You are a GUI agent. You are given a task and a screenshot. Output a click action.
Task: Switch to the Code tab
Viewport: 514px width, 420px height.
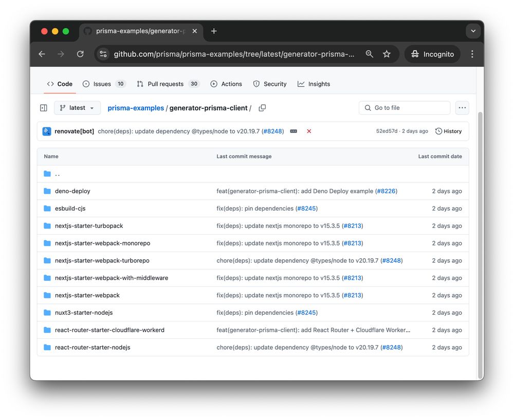pyautogui.click(x=60, y=84)
